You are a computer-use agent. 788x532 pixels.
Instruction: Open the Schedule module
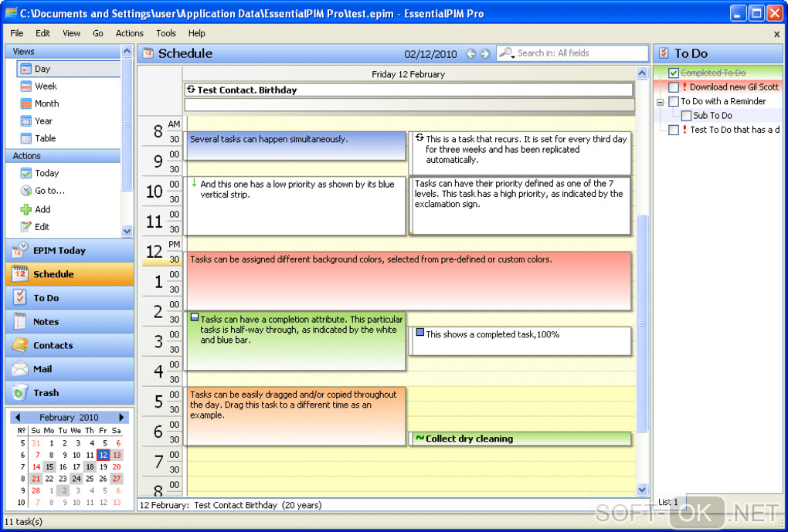click(70, 274)
